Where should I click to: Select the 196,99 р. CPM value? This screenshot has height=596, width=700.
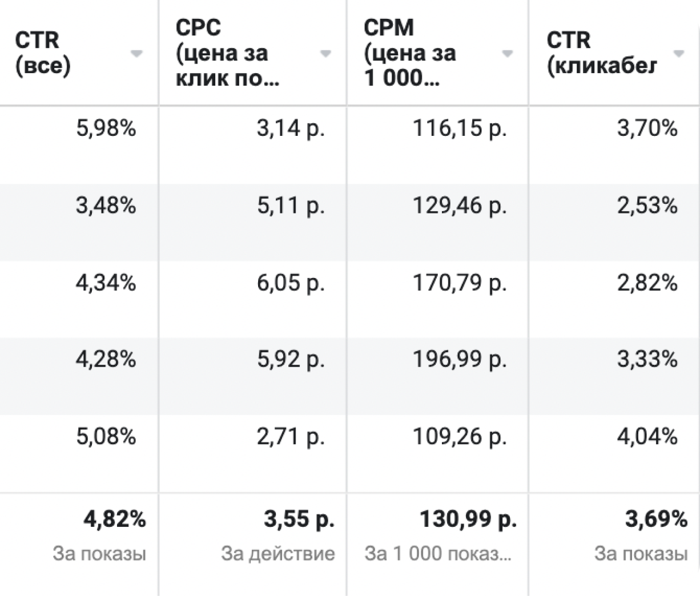(459, 360)
